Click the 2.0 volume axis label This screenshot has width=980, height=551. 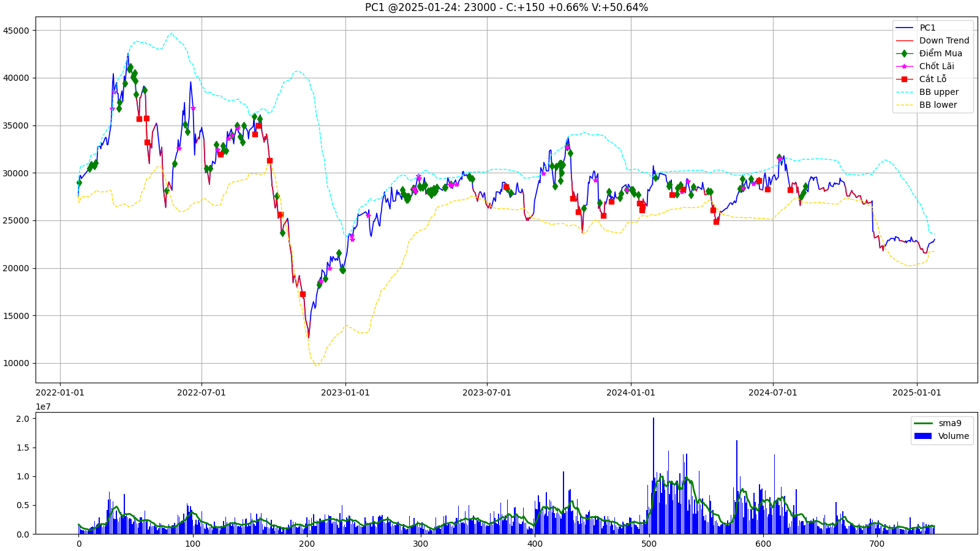23,419
